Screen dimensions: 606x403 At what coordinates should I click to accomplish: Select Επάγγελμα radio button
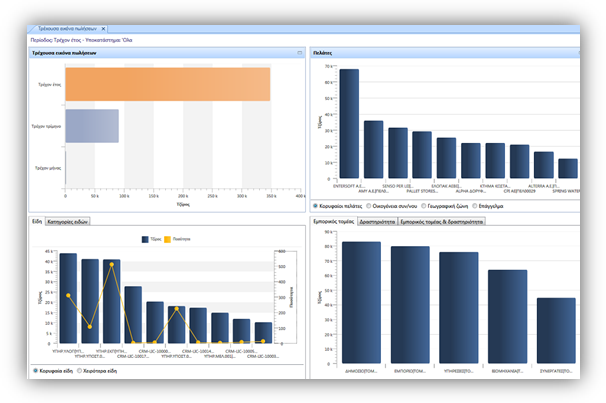[475, 206]
